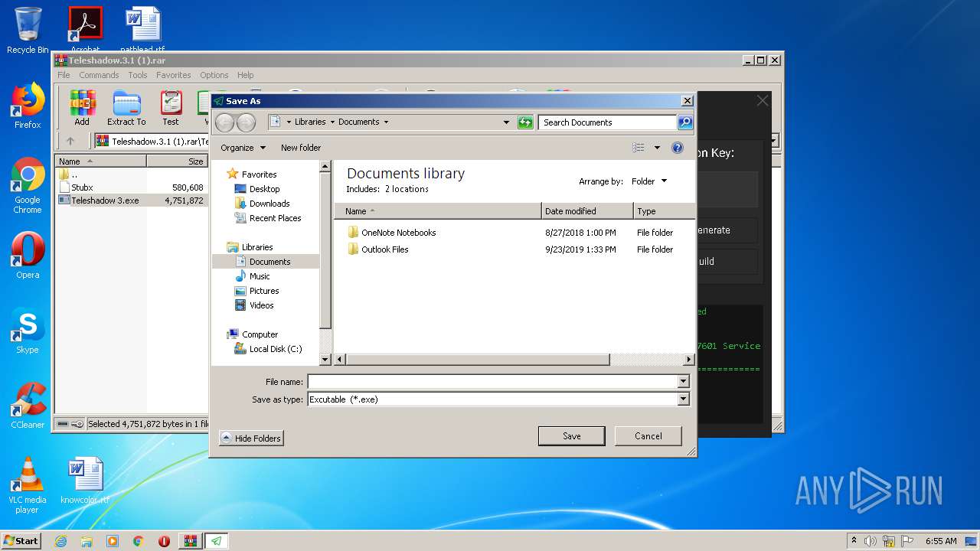Click the Start button
Viewport: 980px width, 551px height.
[21, 541]
